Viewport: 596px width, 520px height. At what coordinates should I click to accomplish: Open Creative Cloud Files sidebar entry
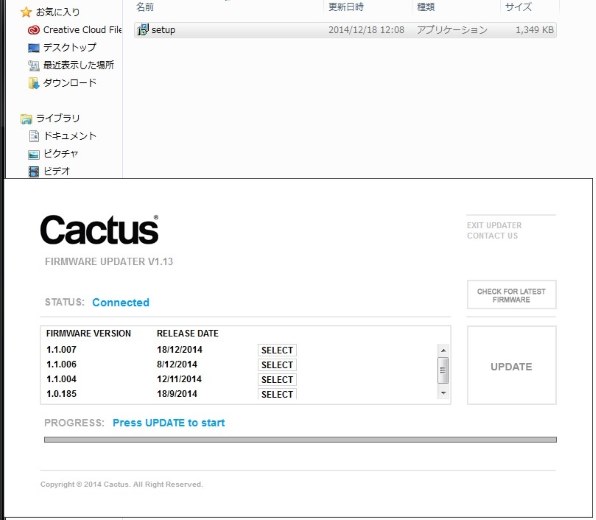click(x=82, y=30)
